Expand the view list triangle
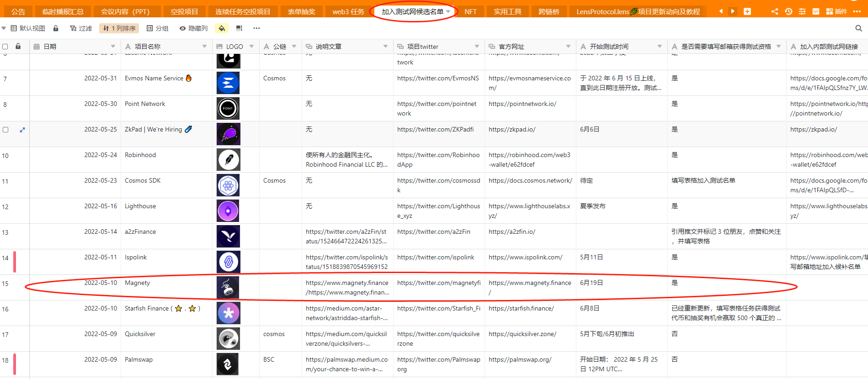This screenshot has height=379, width=868. coord(4,28)
